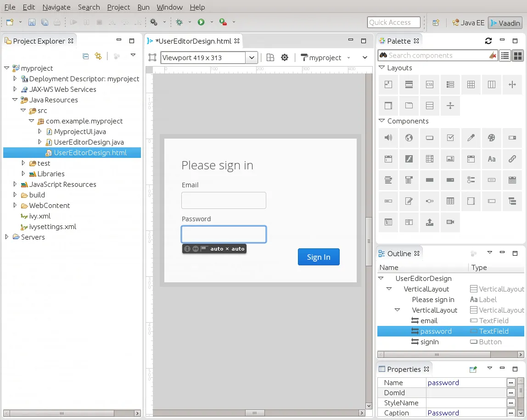Refresh the Palette using the sync icon
527x420 pixels.
[488, 41]
